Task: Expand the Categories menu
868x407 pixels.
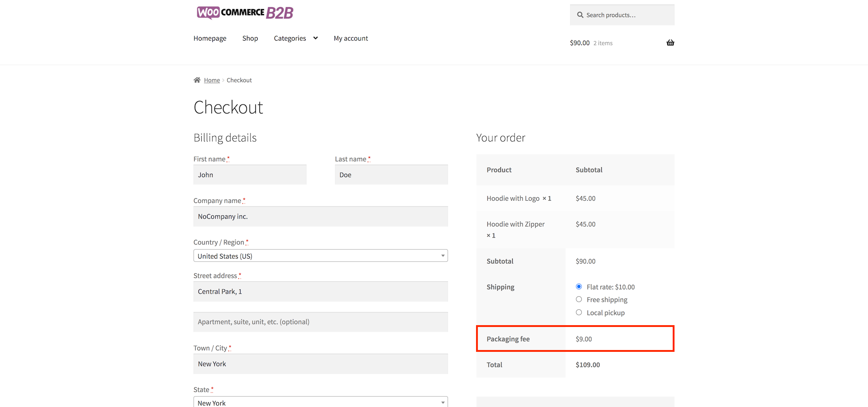Action: pos(296,38)
